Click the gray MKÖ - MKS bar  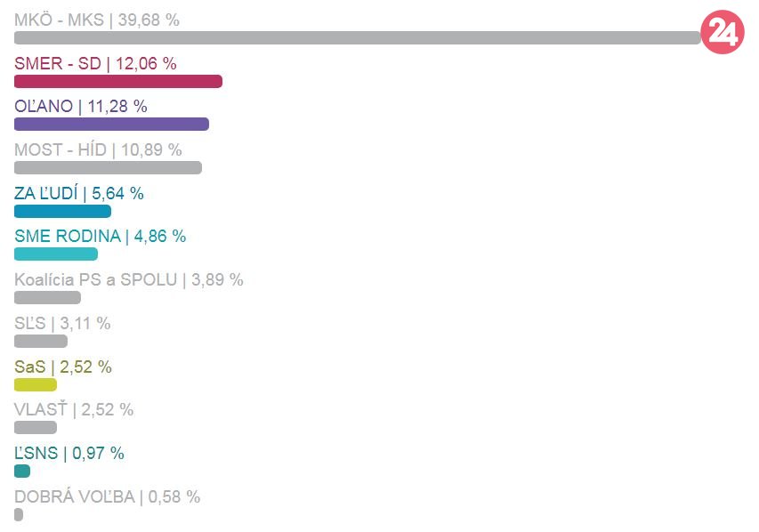tap(356, 37)
